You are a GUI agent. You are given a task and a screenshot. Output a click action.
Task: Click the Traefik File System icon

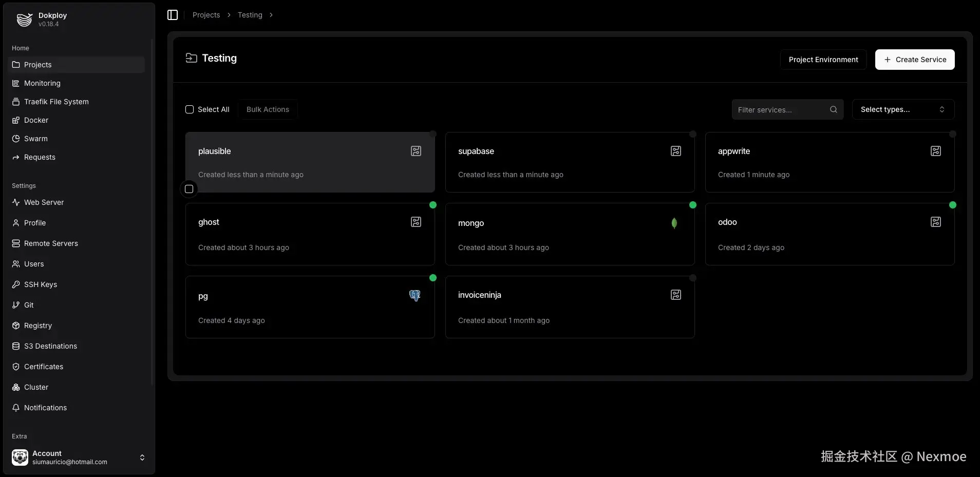(16, 102)
